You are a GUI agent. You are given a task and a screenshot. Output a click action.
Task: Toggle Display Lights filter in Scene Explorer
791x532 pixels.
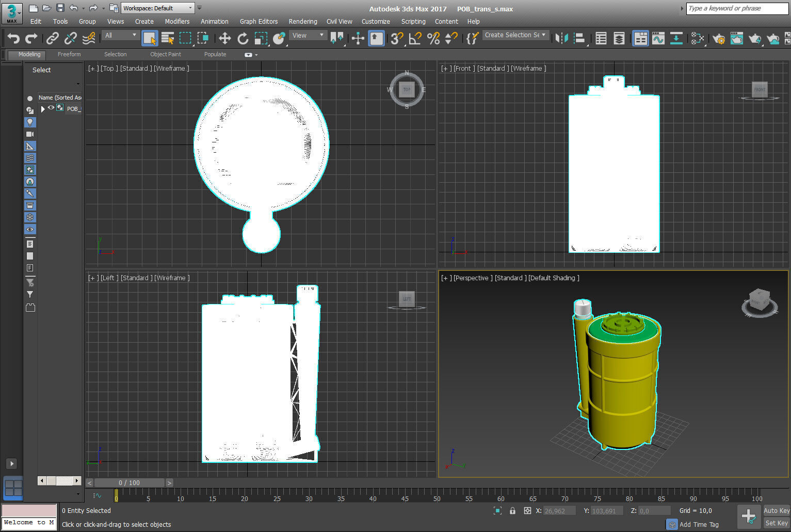[x=30, y=122]
